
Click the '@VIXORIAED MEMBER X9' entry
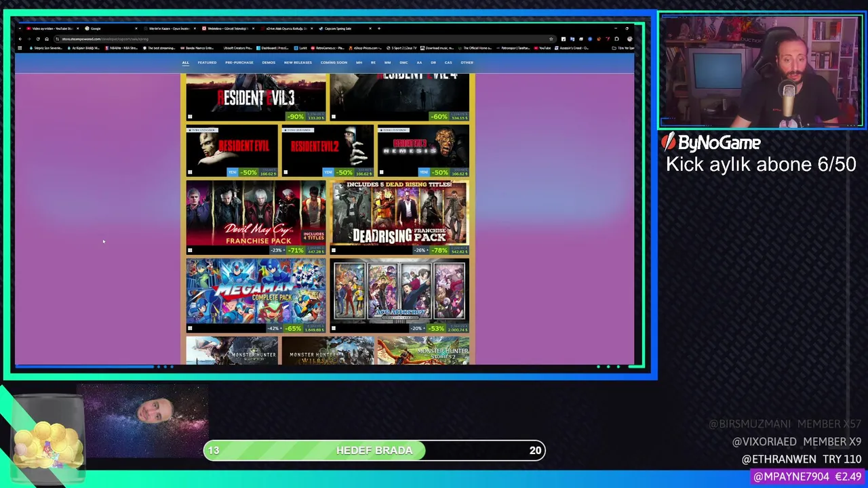coord(797,441)
